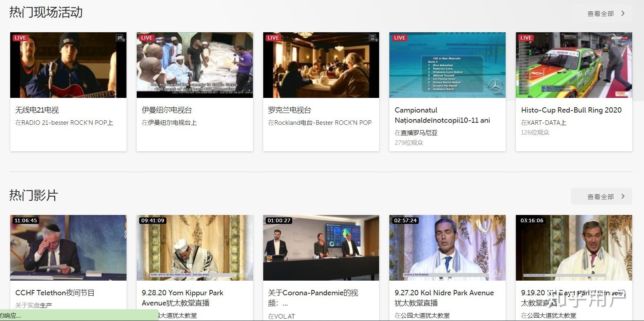Open the 无线电21电视 title link
Screen dimensions: 644x321
(x=37, y=110)
